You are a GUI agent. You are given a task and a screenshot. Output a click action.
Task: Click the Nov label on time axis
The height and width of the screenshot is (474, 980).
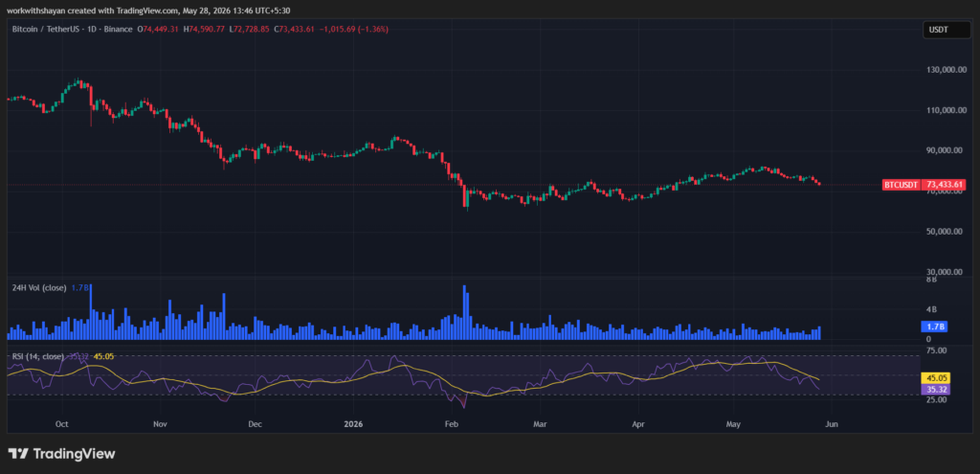click(161, 424)
